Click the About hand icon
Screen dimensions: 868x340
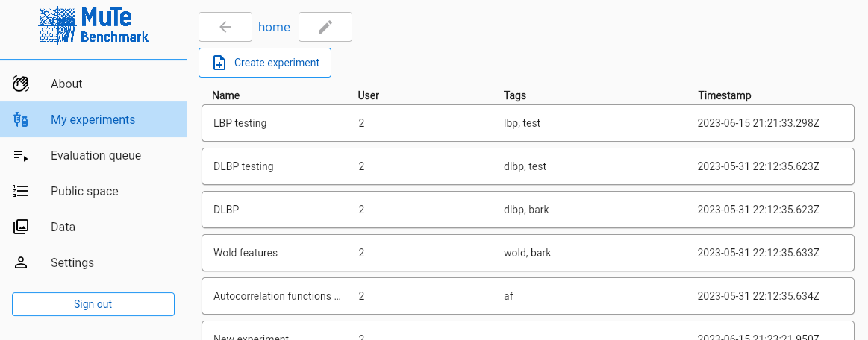[x=21, y=84]
